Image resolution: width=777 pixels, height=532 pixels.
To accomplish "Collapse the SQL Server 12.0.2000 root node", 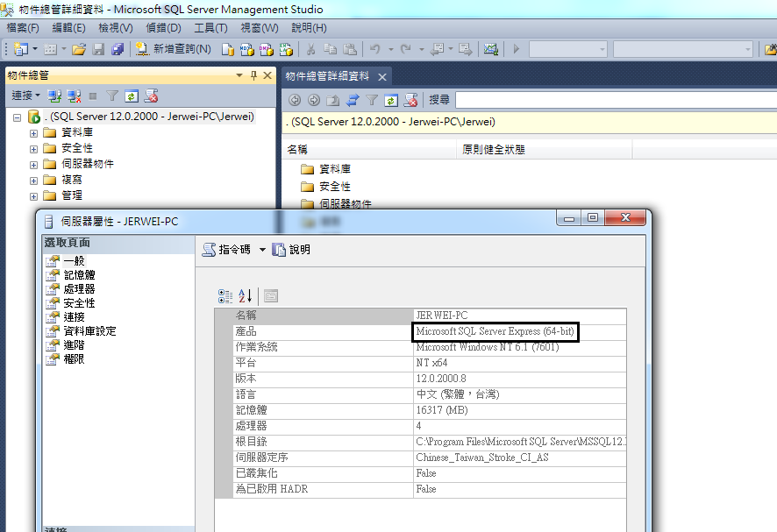I will point(18,117).
